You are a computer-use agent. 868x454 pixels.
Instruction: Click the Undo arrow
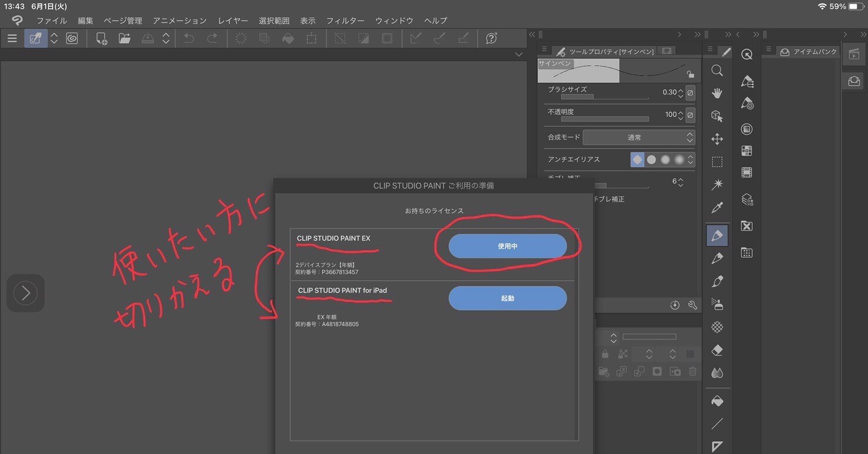(x=189, y=39)
